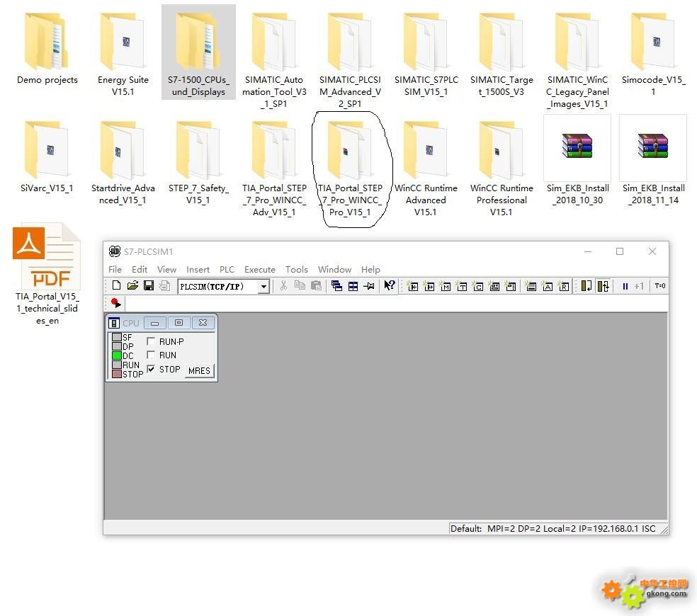
Task: Click the status bar connection info text
Action: (552, 528)
